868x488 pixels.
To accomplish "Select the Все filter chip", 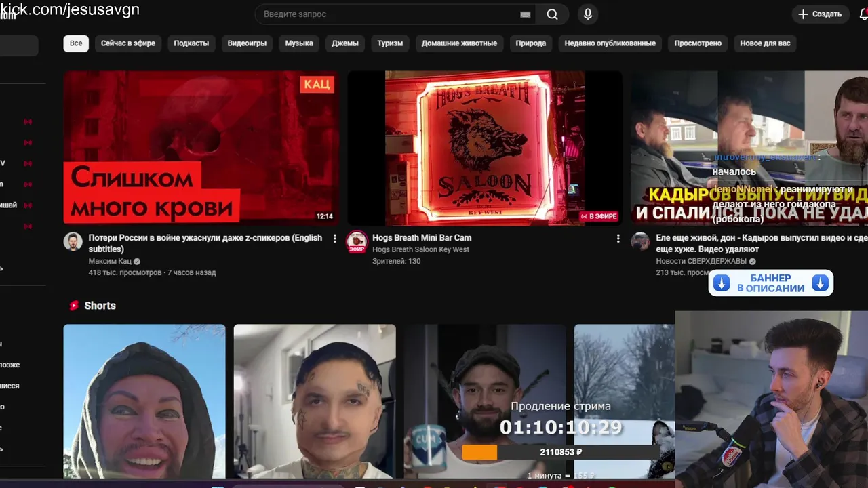I will 76,43.
